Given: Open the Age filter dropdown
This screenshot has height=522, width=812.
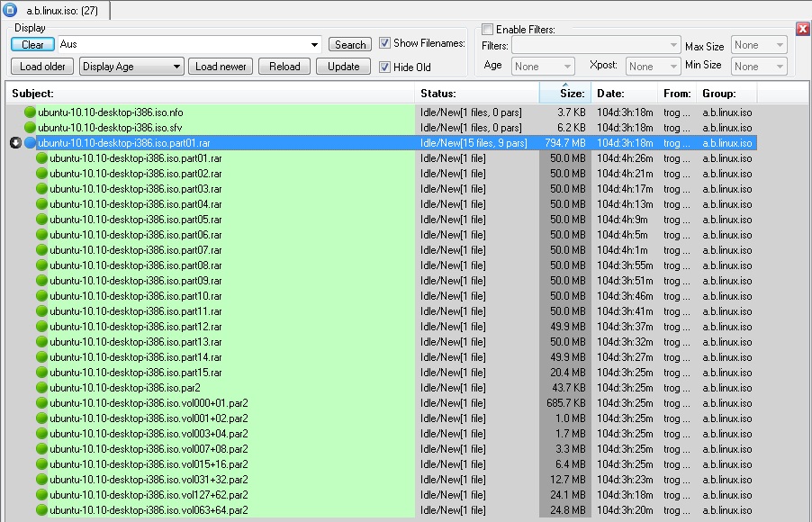Looking at the screenshot, I should pos(543,67).
